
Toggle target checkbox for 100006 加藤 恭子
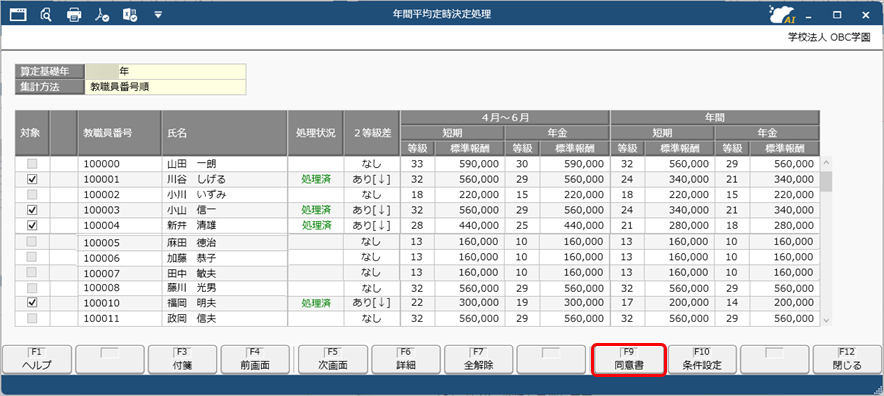(x=32, y=257)
